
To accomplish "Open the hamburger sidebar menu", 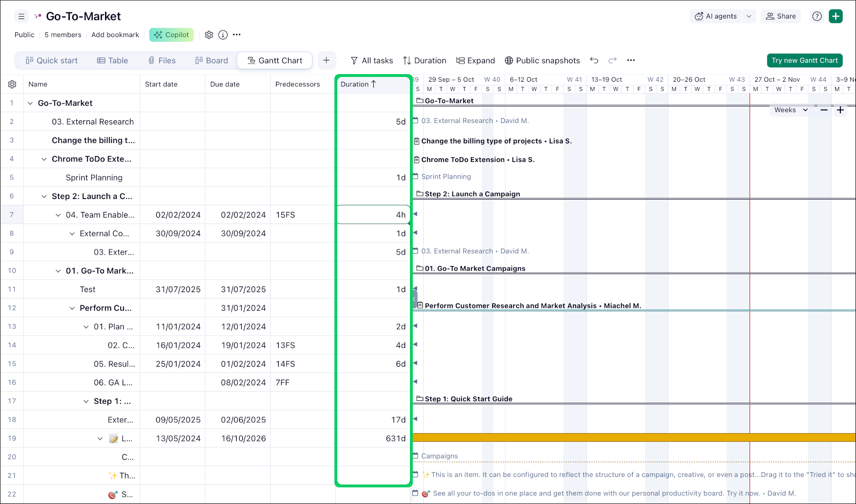I will 21,17.
